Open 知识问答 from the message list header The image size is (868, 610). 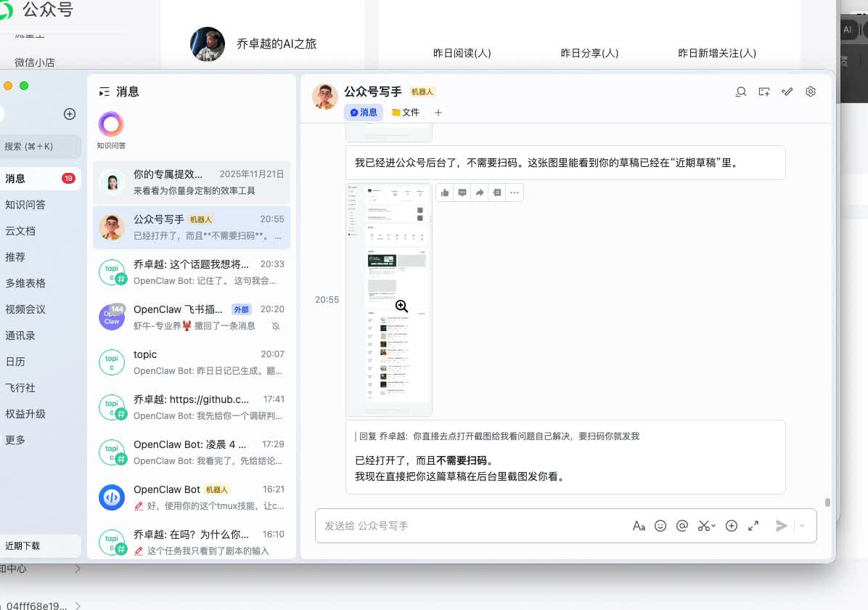point(110,131)
